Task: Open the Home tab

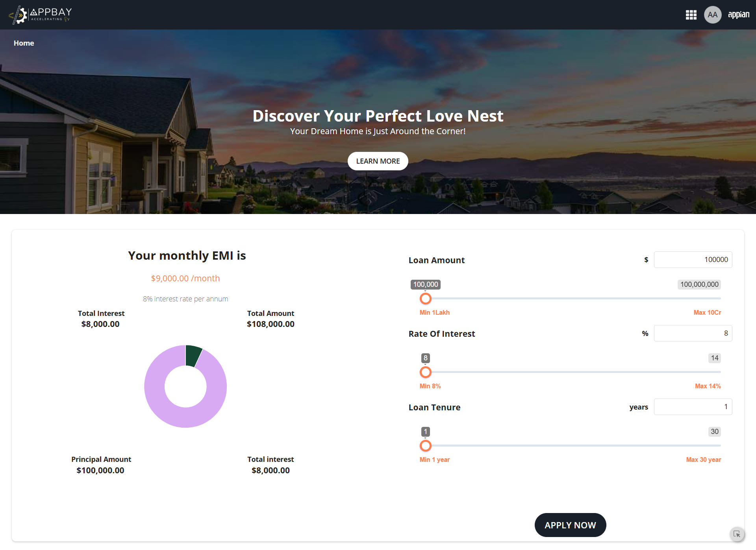Action: coord(24,43)
